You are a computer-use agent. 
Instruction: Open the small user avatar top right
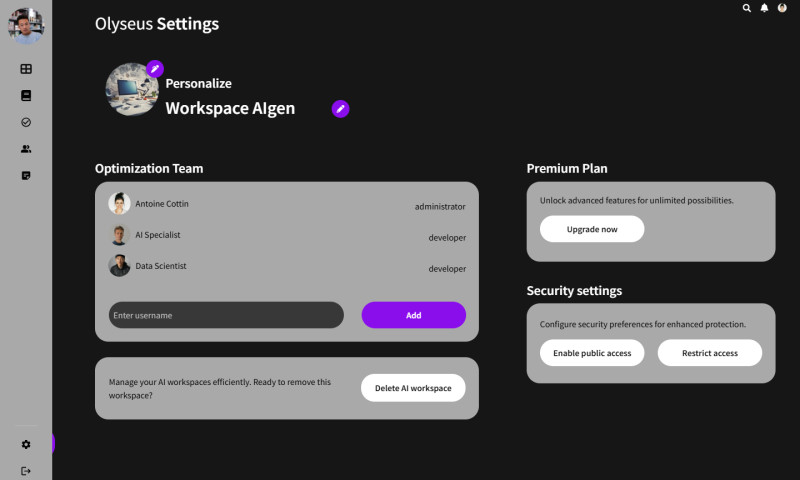pyautogui.click(x=782, y=8)
